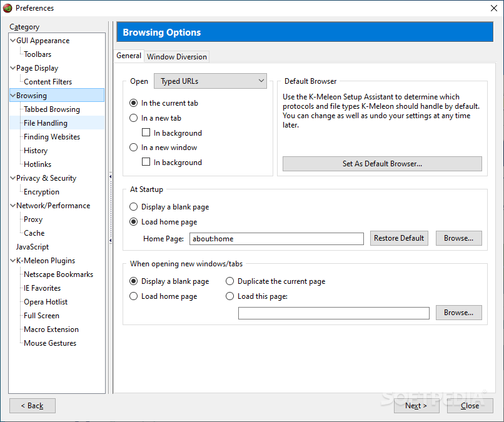The image size is (504, 422).
Task: Select 'Duplicate the current page' option
Action: pos(230,281)
